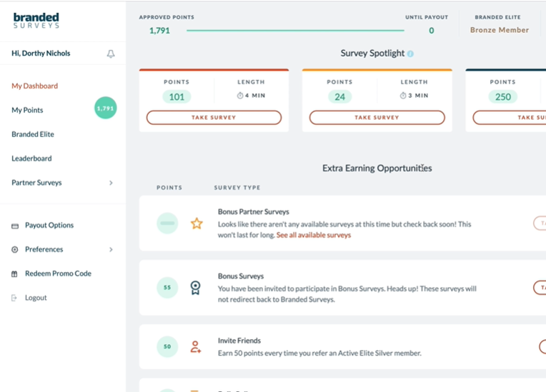
Task: Click the Logout door icon
Action: 14,298
